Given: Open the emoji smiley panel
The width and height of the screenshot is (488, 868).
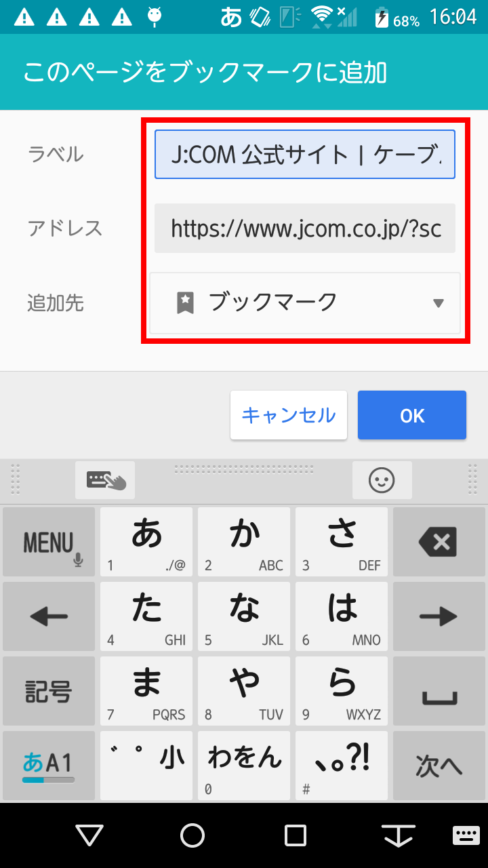Looking at the screenshot, I should (x=382, y=480).
